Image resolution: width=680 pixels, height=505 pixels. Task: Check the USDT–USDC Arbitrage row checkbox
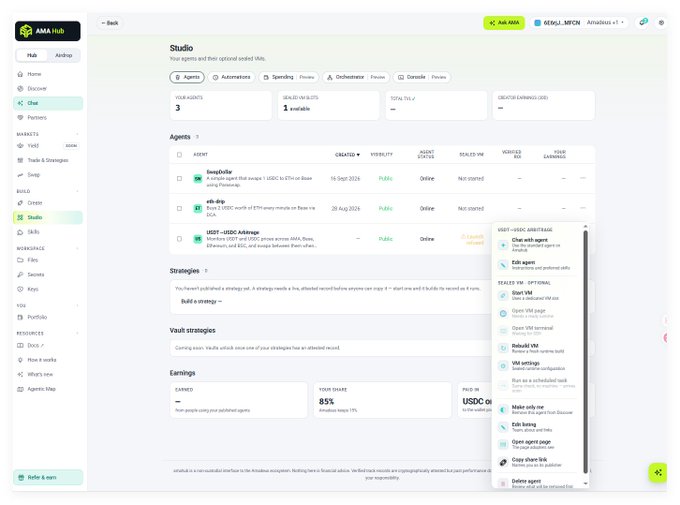point(179,239)
